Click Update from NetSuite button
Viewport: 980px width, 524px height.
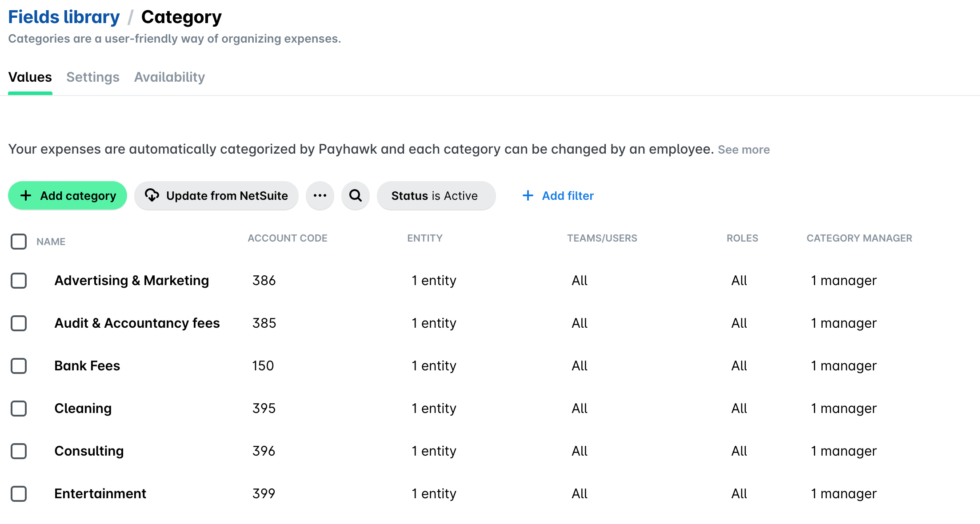216,196
